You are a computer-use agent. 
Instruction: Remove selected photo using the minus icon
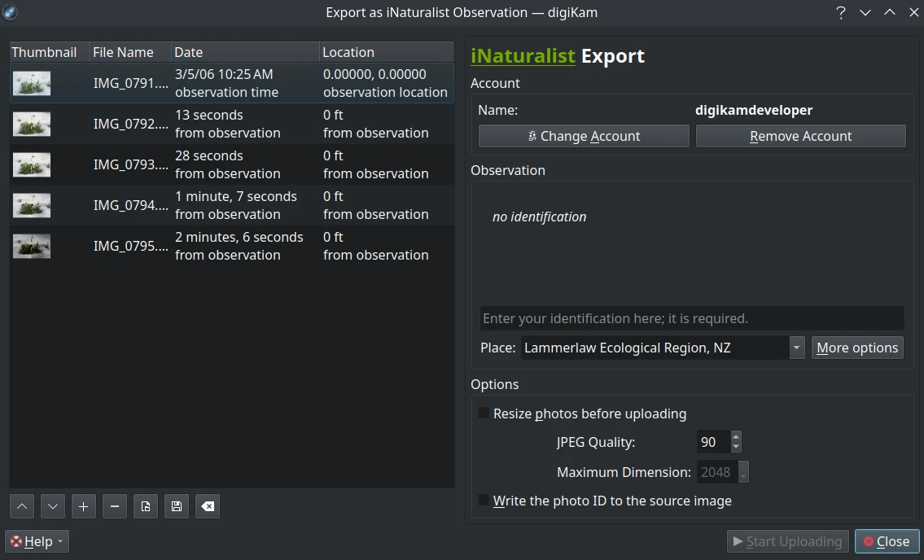(115, 505)
